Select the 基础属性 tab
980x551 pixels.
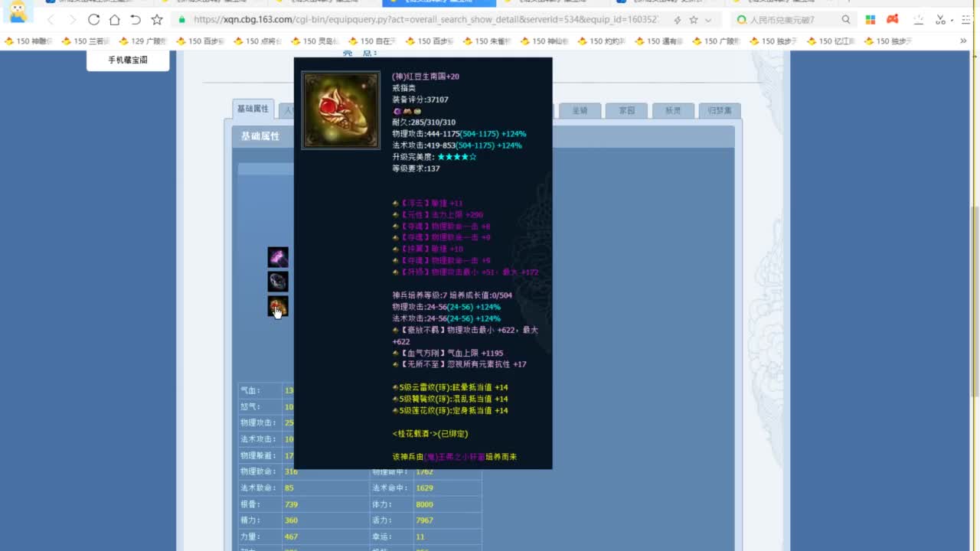[x=253, y=109]
